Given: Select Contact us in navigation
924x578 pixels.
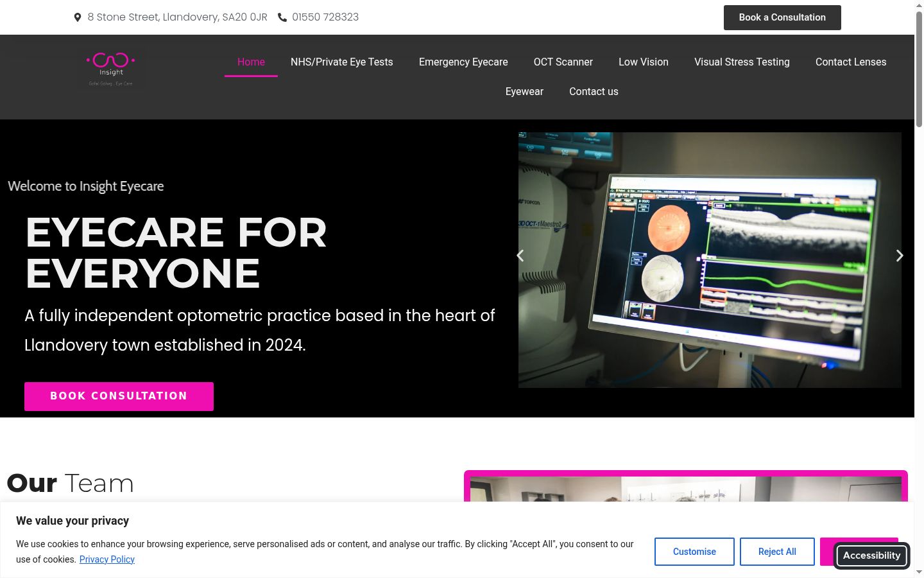Looking at the screenshot, I should click(594, 91).
